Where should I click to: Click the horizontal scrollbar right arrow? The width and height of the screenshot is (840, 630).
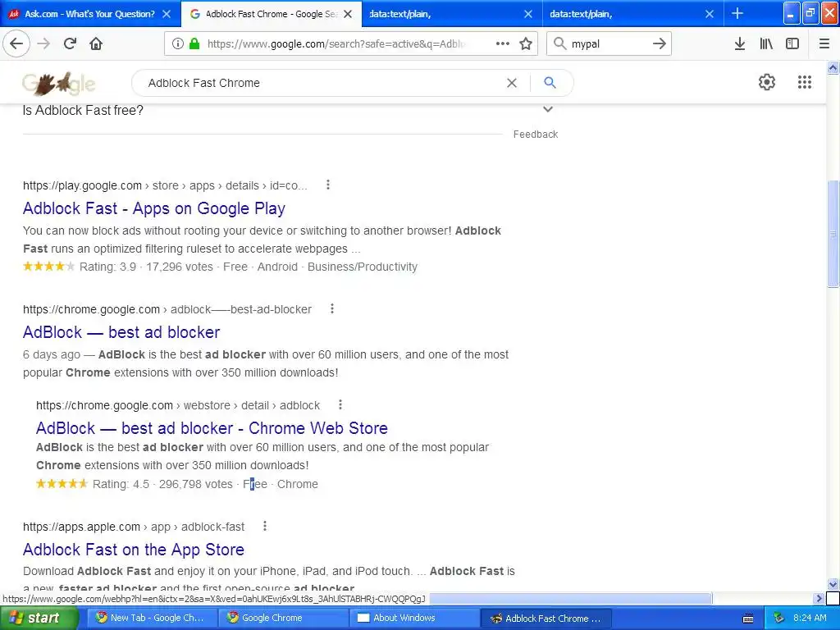click(x=819, y=598)
